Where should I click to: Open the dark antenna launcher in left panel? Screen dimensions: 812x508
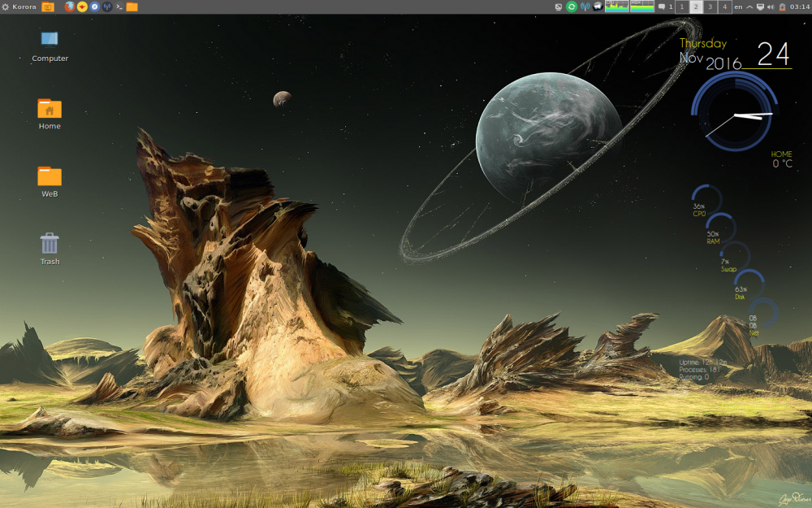(107, 7)
